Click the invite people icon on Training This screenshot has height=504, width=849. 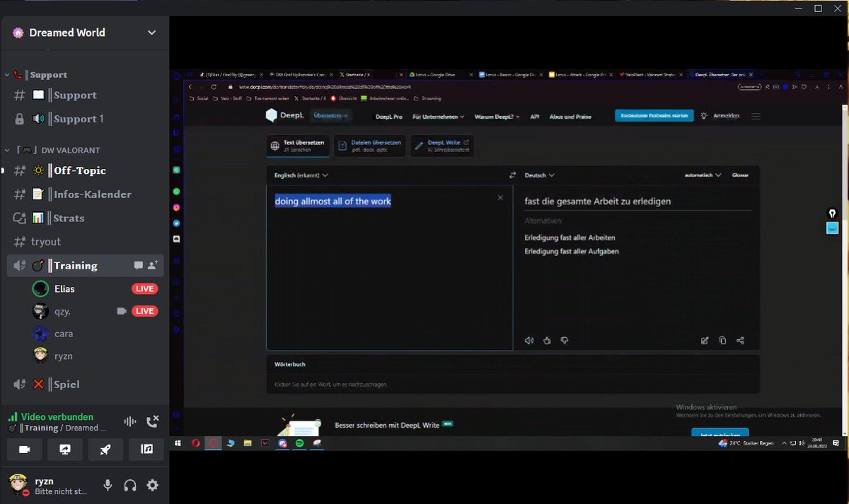click(x=152, y=266)
